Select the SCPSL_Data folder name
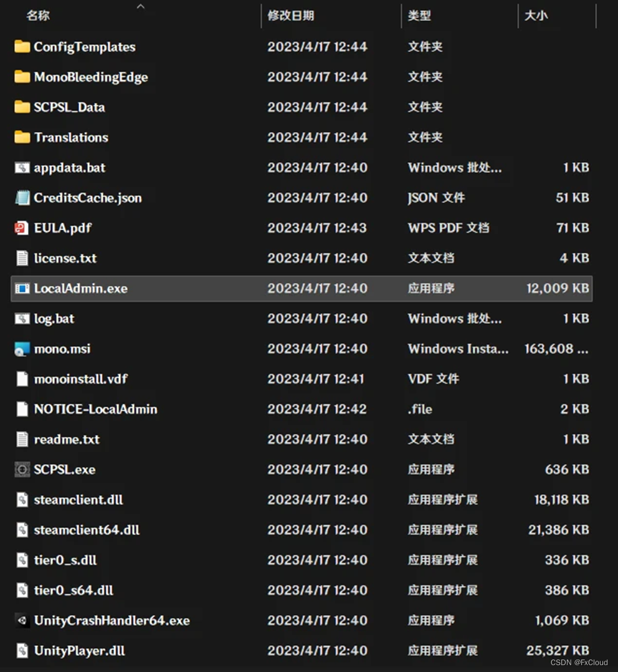This screenshot has width=618, height=672. pyautogui.click(x=69, y=107)
